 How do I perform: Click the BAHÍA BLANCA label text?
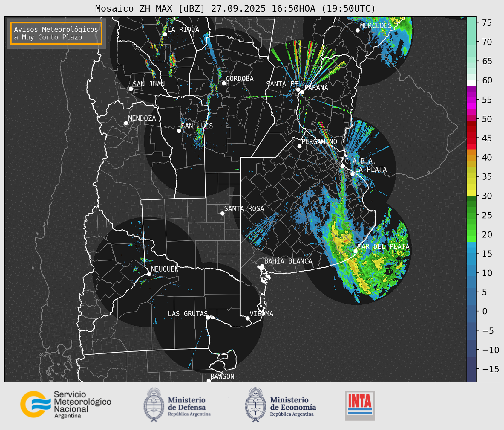pos(288,261)
